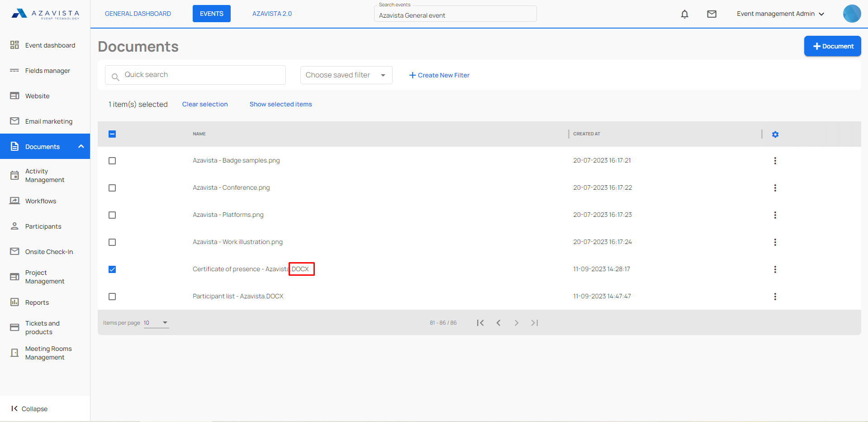Uncheck the Certificate of presence checkbox
The image size is (868, 422).
click(112, 269)
